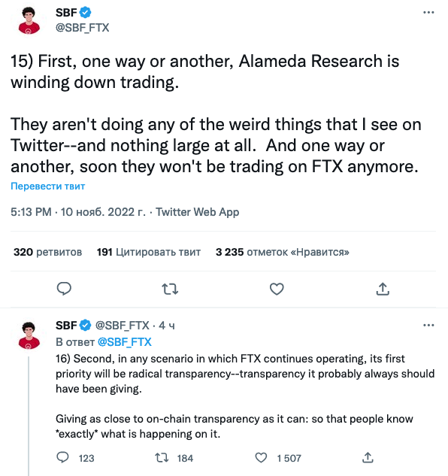Viewport: 448px width, 476px height.
Task: Open the SBF avatar in the reply tweet
Action: click(x=29, y=335)
